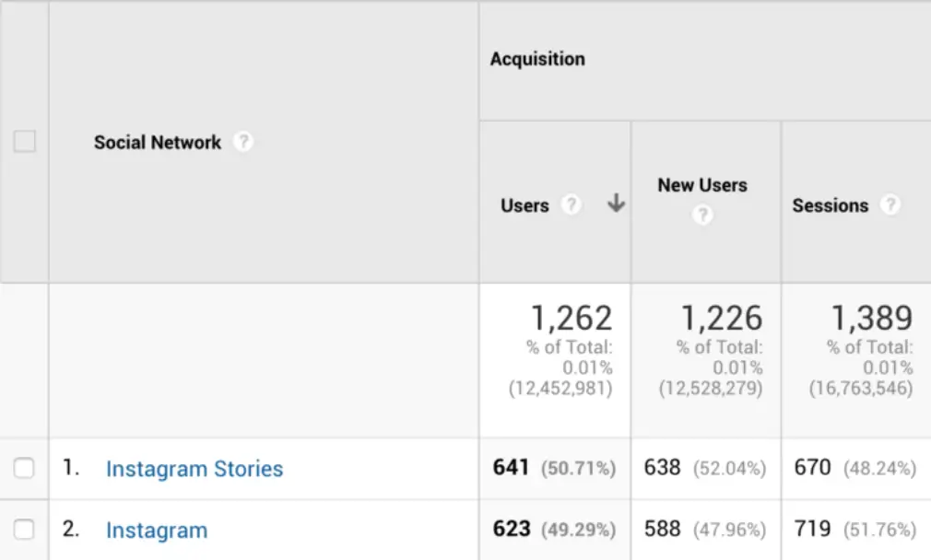Image resolution: width=931 pixels, height=560 pixels.
Task: Sort by the Users column header
Action: pyautogui.click(x=524, y=205)
